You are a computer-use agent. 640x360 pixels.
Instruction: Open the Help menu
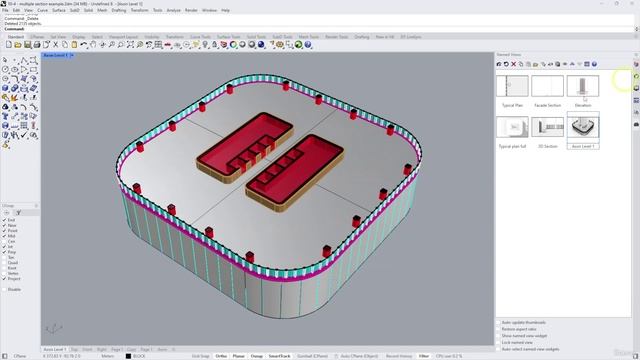225,10
